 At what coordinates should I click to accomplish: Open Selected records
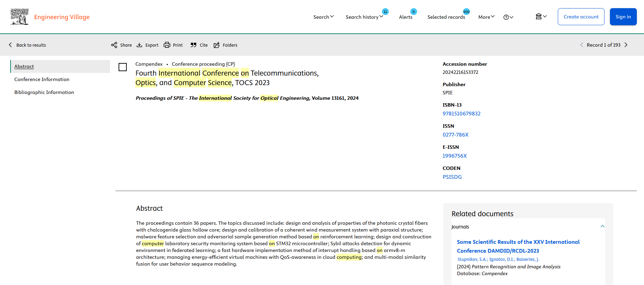click(446, 17)
